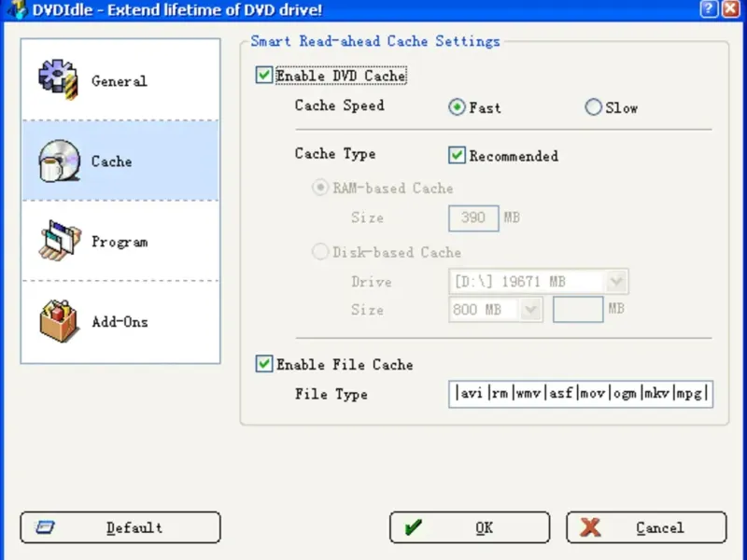Click the title bar Help question-mark button

click(x=709, y=9)
